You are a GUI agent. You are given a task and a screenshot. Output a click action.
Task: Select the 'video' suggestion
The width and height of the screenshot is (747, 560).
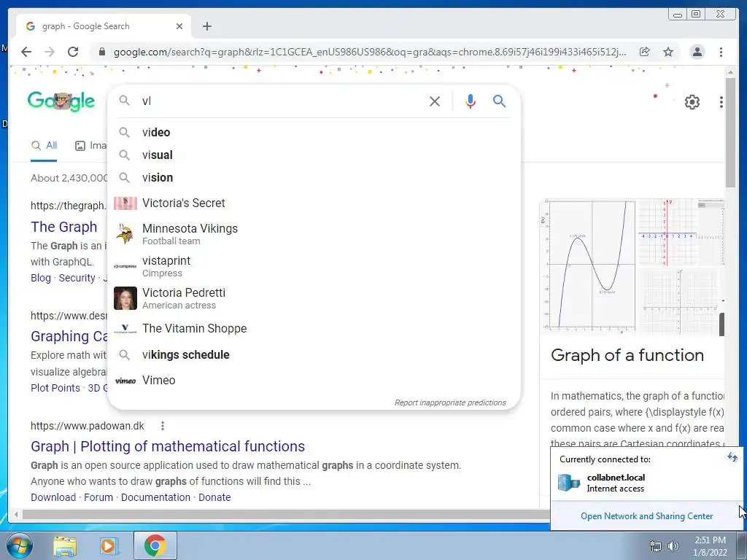[x=314, y=133]
